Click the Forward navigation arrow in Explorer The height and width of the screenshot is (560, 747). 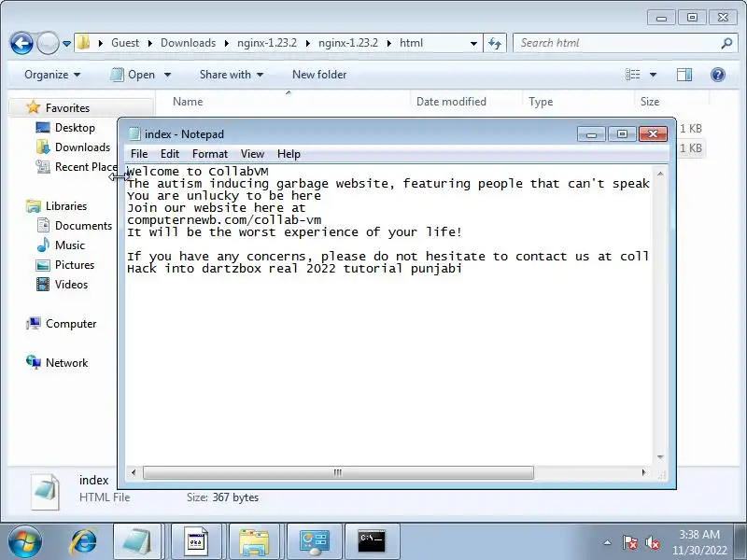click(48, 43)
